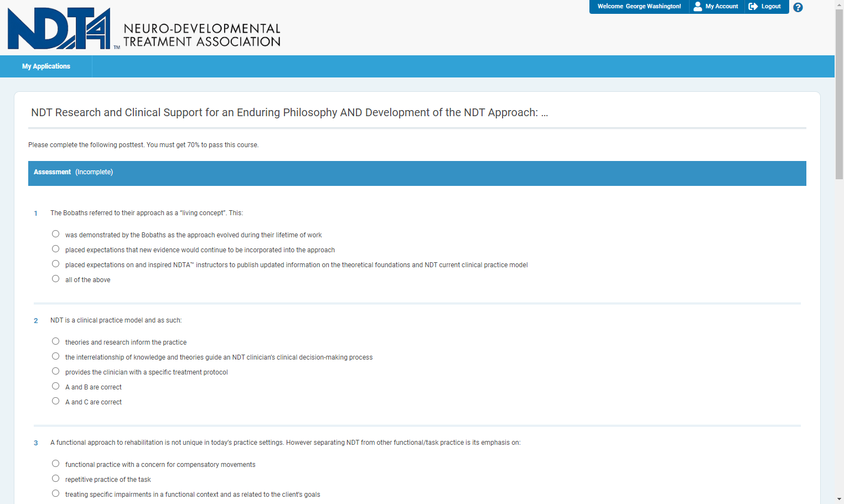Select 'placed expectations that new evidence' answer
This screenshot has width=844, height=504.
coord(55,249)
